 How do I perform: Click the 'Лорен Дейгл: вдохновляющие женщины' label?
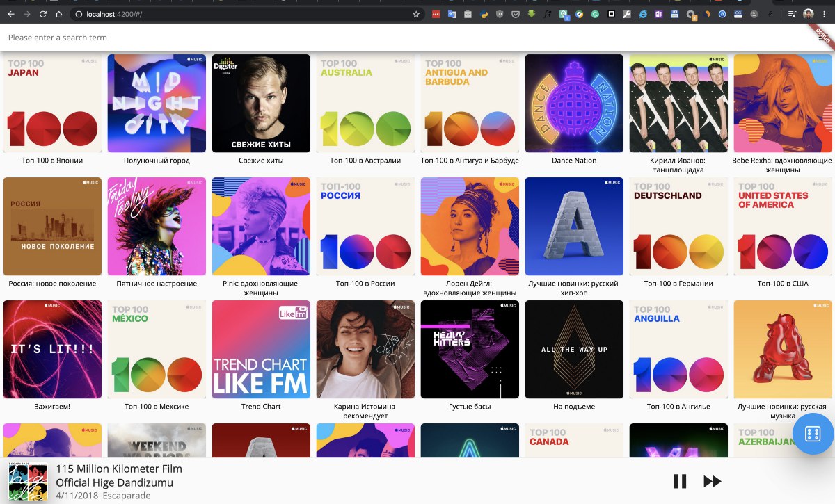coord(470,288)
